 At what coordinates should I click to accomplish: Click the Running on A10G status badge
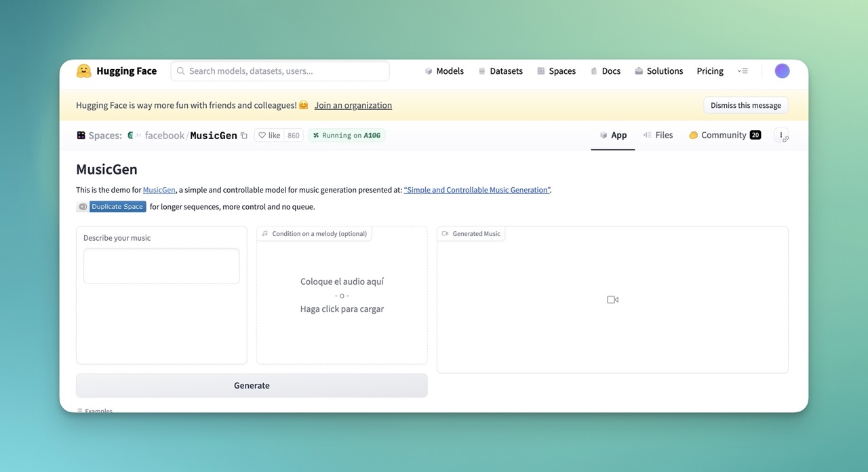[x=346, y=135]
